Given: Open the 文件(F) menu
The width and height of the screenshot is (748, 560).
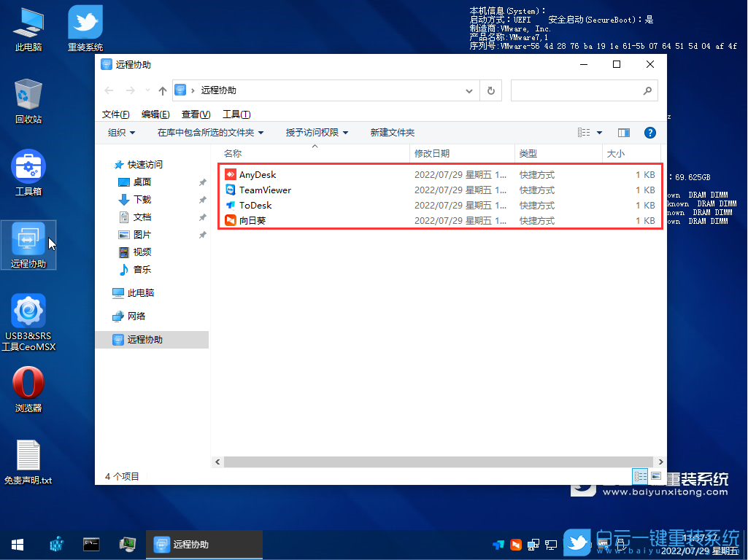Looking at the screenshot, I should pos(115,114).
